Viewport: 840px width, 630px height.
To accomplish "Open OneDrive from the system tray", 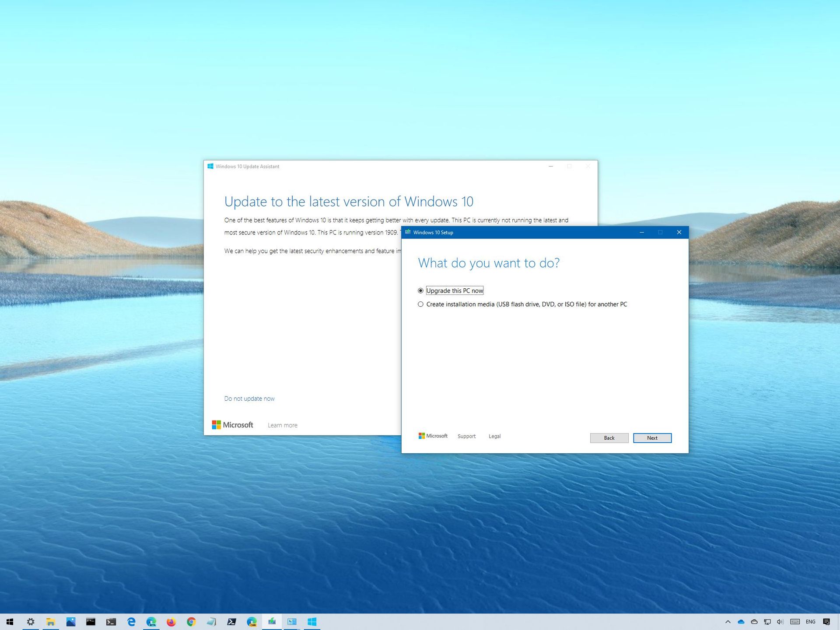I will [741, 622].
